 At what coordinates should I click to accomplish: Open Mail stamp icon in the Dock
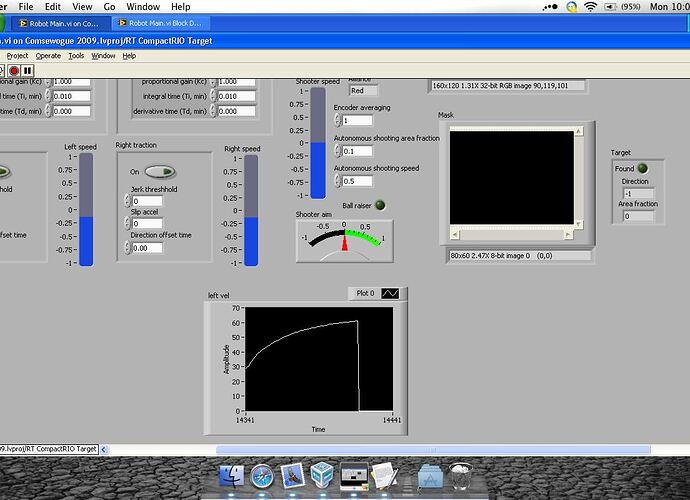pos(292,475)
